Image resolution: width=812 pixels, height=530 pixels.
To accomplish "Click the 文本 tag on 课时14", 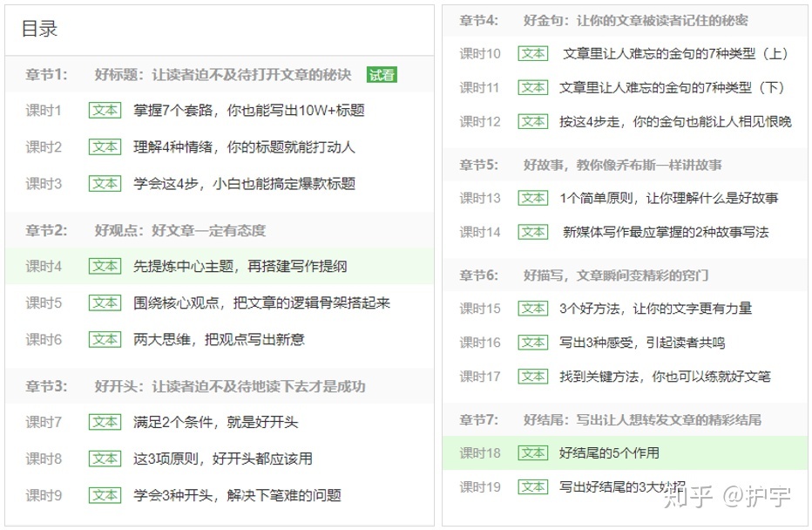I will click(x=533, y=232).
